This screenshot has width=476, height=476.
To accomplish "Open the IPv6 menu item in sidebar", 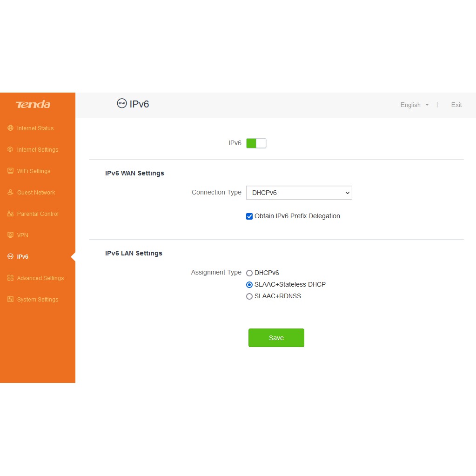I will pos(23,257).
